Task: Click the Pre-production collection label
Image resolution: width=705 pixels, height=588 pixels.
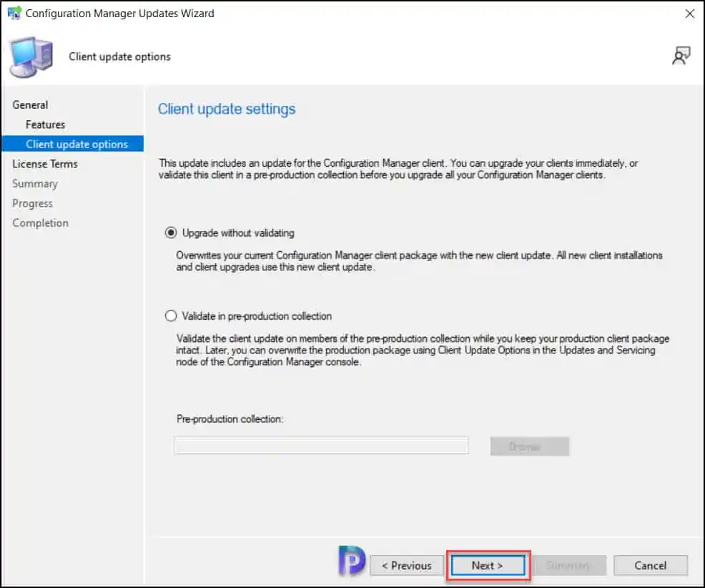Action: coord(230,419)
